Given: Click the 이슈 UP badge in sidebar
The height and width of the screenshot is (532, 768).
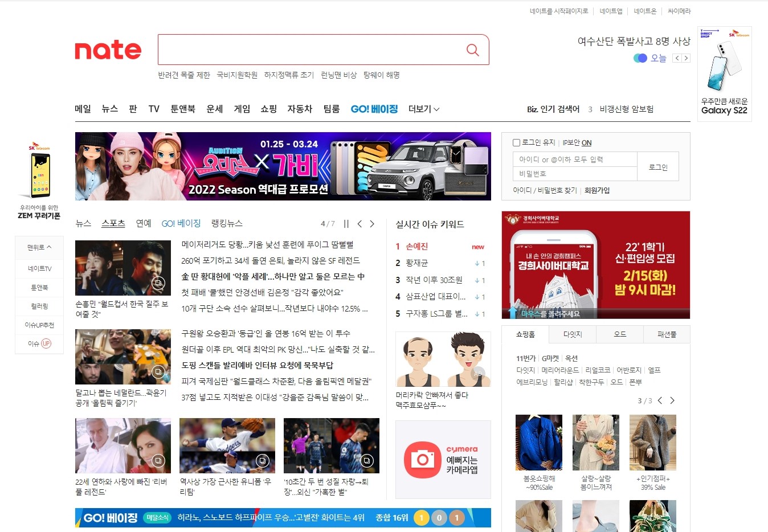Looking at the screenshot, I should (x=46, y=343).
